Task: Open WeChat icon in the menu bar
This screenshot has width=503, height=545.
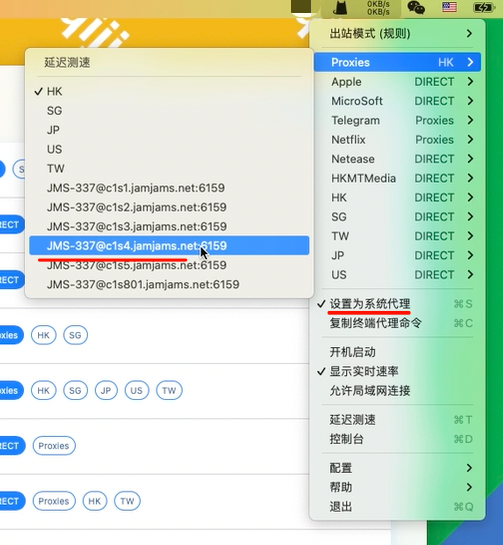Action: coord(416,8)
